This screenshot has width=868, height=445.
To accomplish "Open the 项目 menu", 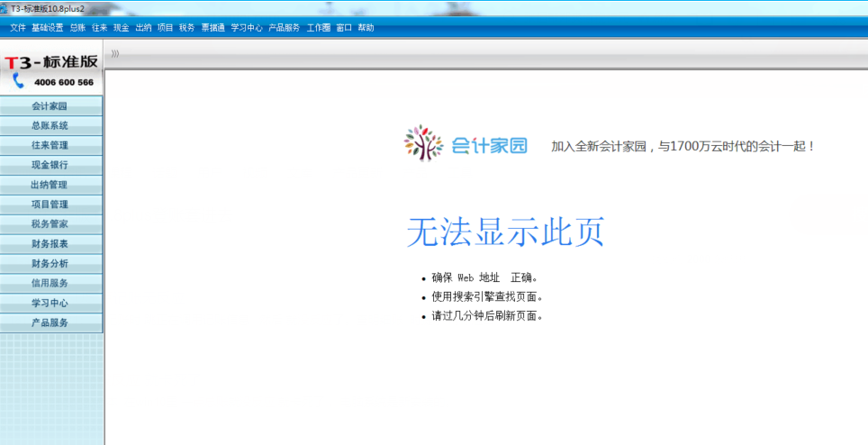I will (x=165, y=28).
